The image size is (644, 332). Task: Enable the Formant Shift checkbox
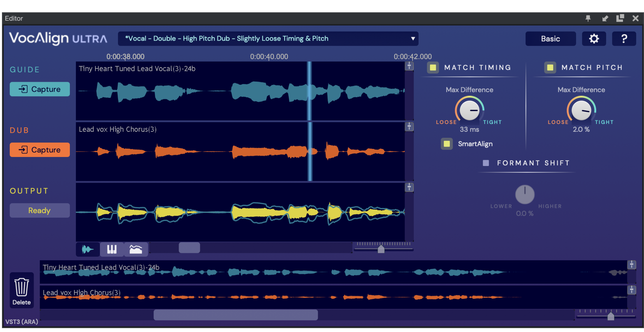(486, 163)
